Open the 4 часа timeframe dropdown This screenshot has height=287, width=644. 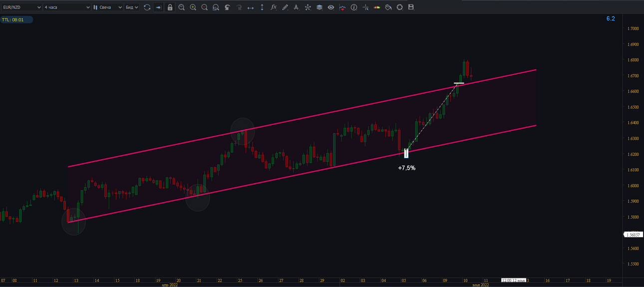[67, 7]
